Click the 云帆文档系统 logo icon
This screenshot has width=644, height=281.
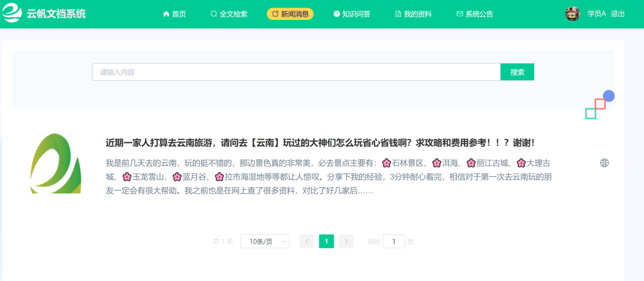click(x=12, y=14)
